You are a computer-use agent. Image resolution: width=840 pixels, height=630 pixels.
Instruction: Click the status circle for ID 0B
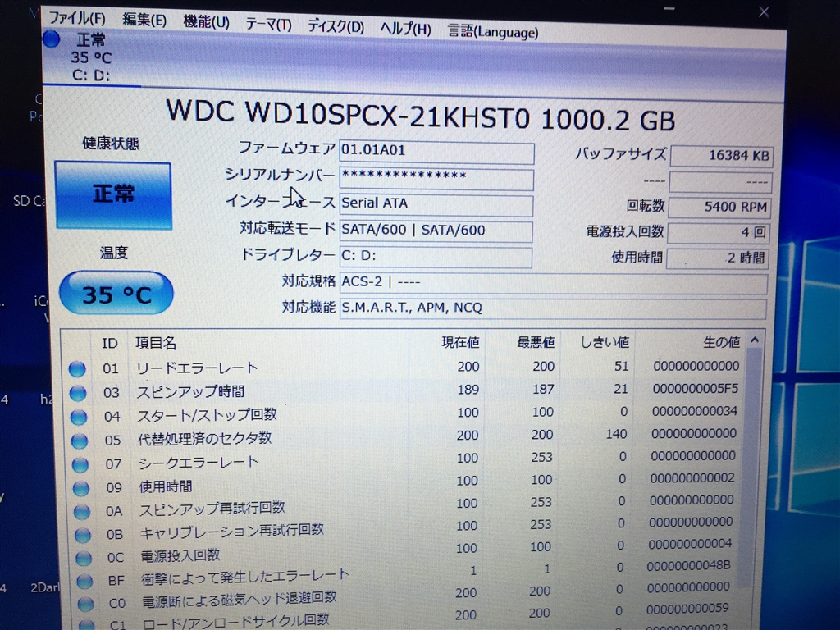tap(83, 535)
